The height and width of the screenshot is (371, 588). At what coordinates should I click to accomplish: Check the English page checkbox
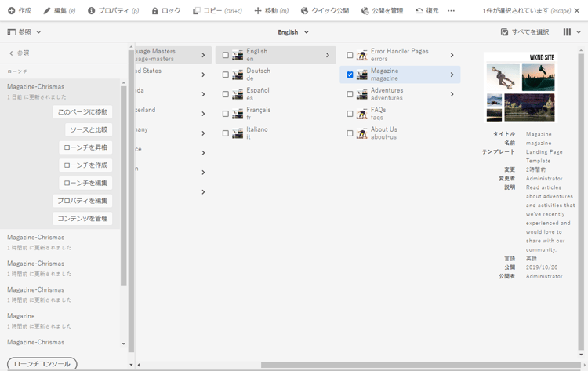[x=225, y=55]
